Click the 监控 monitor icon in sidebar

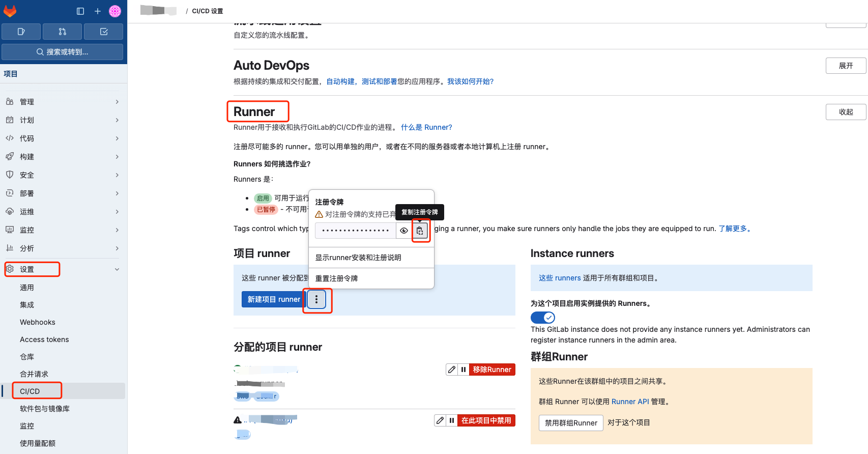click(x=10, y=230)
